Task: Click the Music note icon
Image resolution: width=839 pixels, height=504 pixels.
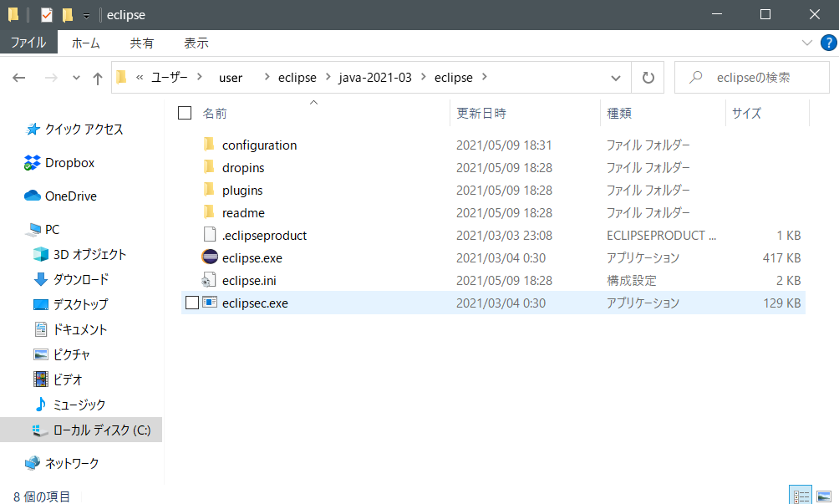Action: pyautogui.click(x=41, y=405)
